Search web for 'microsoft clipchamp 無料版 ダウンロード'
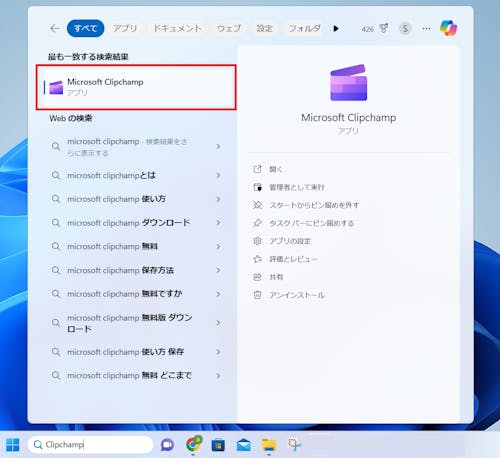This screenshot has height=458, width=500. point(130,323)
